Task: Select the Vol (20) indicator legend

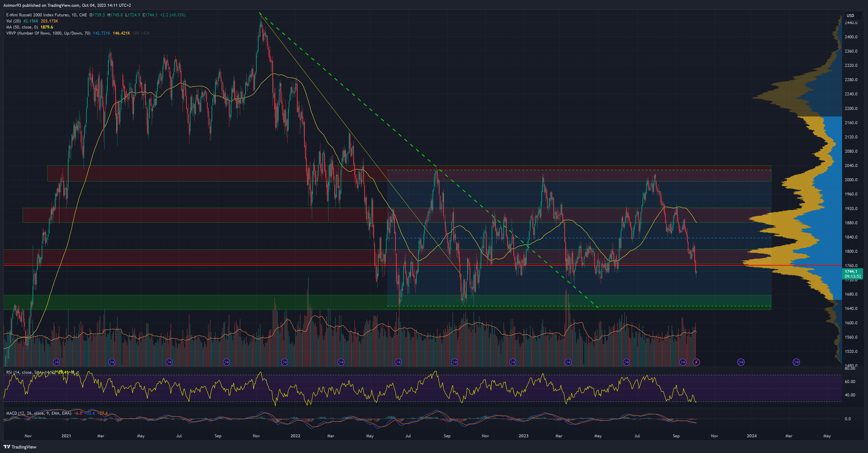Action: coord(14,21)
